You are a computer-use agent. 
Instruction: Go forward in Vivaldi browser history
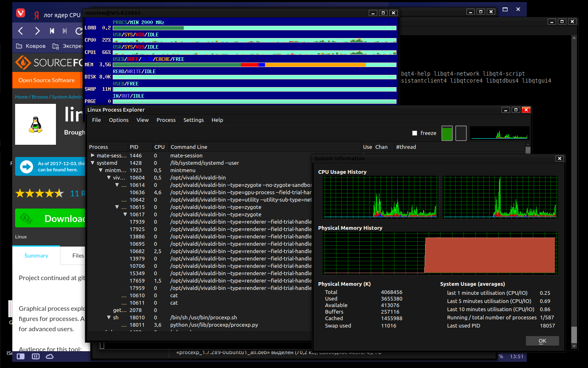coord(37,31)
